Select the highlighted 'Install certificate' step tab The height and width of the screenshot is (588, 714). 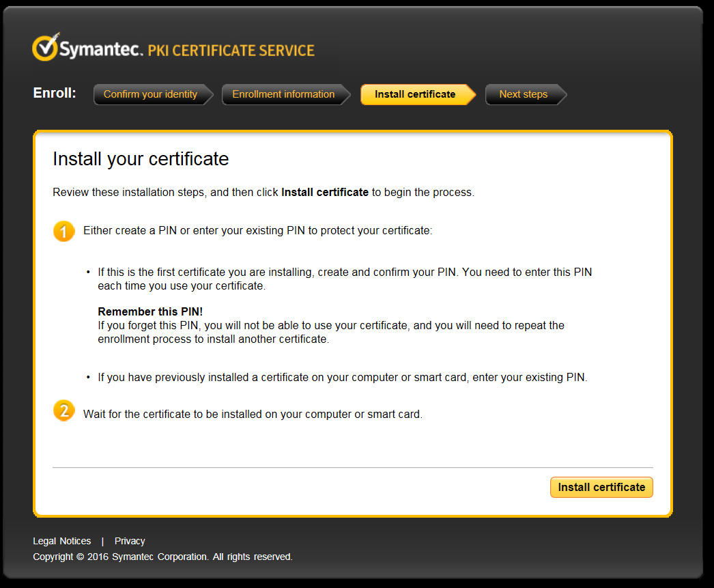click(415, 94)
